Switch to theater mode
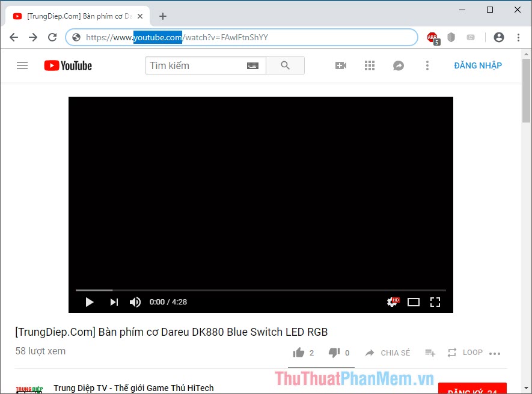The image size is (532, 394). point(413,302)
